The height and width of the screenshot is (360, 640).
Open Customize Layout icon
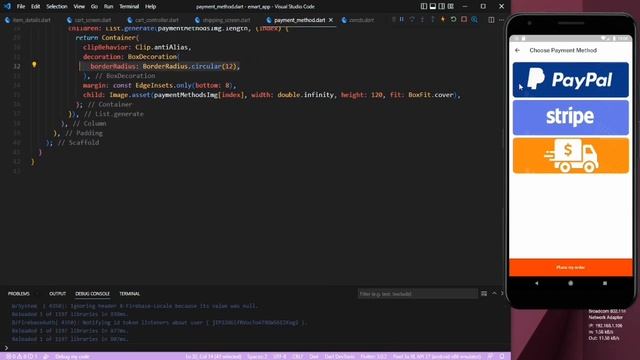pos(451,7)
